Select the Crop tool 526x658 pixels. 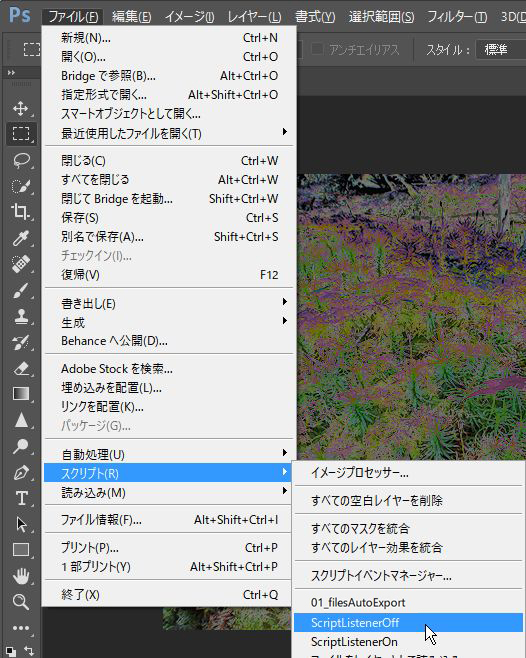tap(21, 212)
